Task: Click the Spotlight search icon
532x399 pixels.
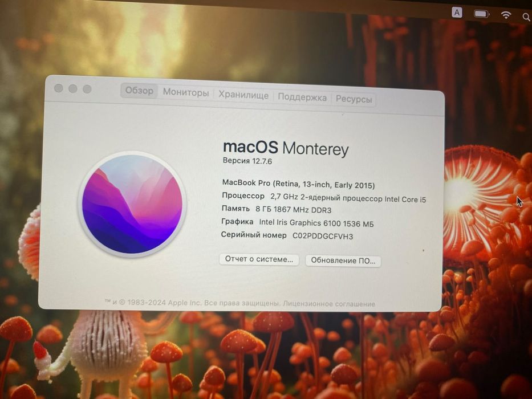Action: [x=526, y=17]
